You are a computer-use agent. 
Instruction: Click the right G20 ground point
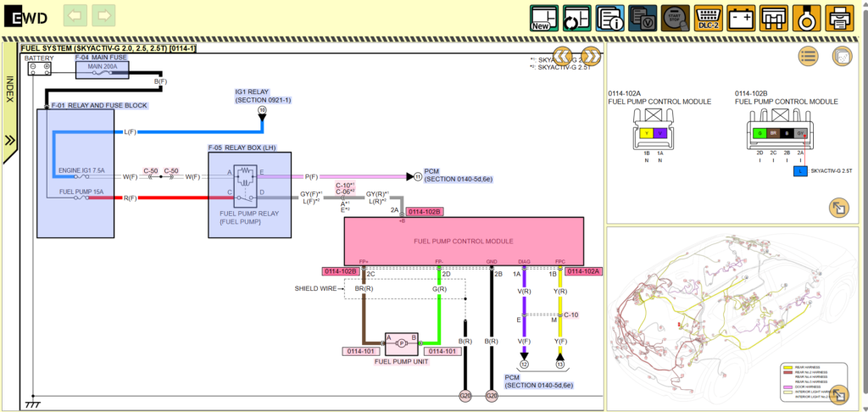pos(492,396)
